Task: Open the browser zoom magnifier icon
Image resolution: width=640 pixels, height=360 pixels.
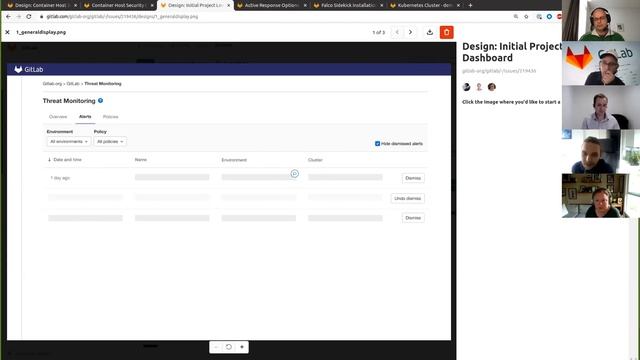Action: click(x=516, y=16)
